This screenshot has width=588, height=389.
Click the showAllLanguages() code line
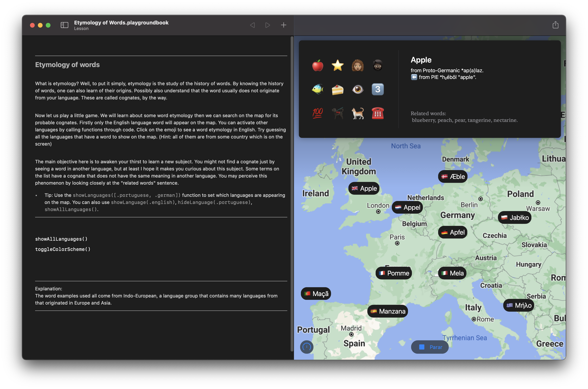click(x=61, y=239)
